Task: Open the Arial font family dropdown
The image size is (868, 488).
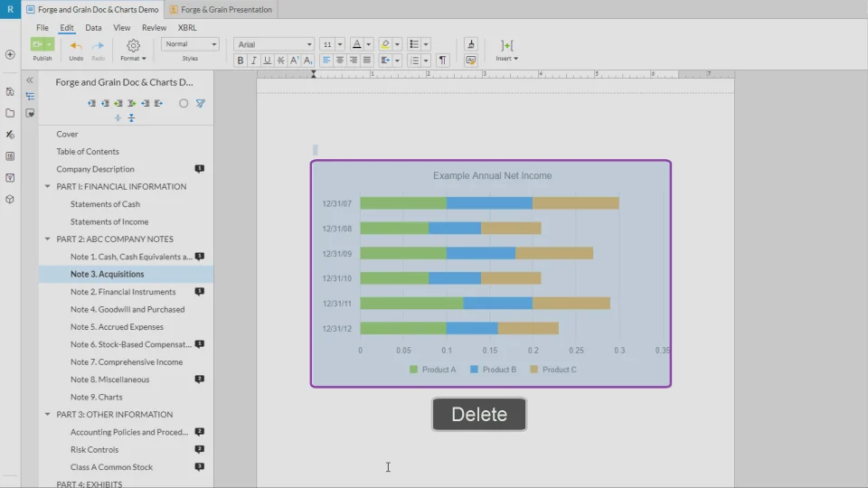Action: (274, 44)
